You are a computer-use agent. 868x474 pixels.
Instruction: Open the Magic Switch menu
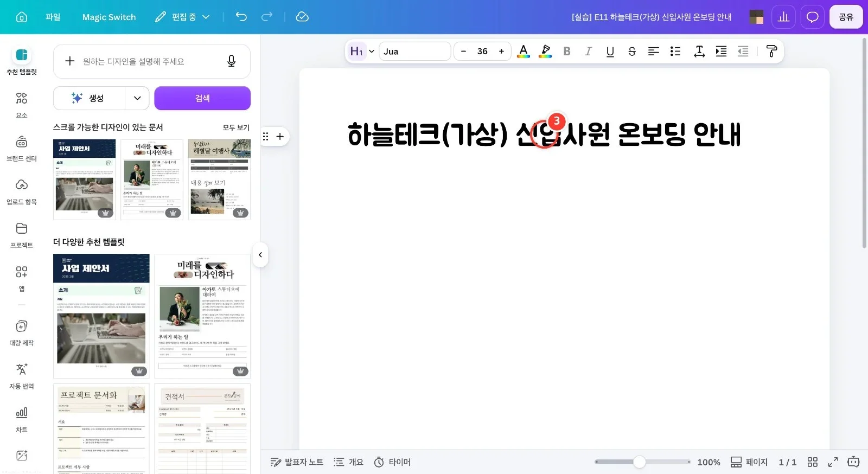tap(109, 17)
